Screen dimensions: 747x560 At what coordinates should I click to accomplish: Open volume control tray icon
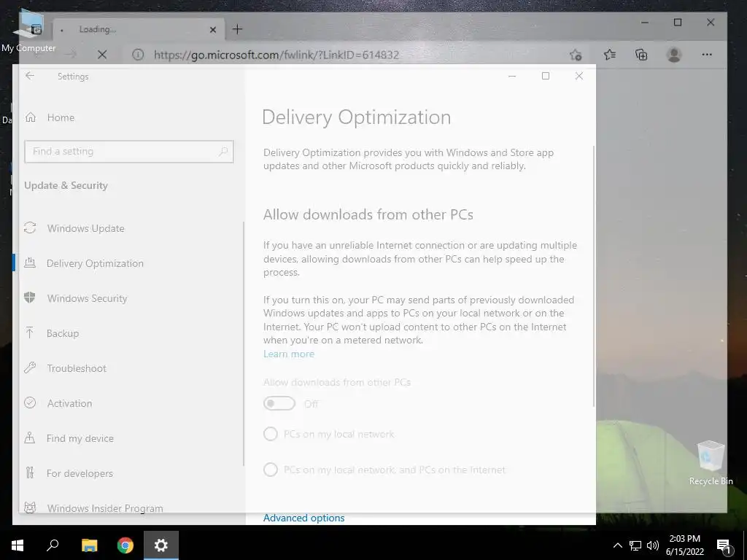point(653,545)
